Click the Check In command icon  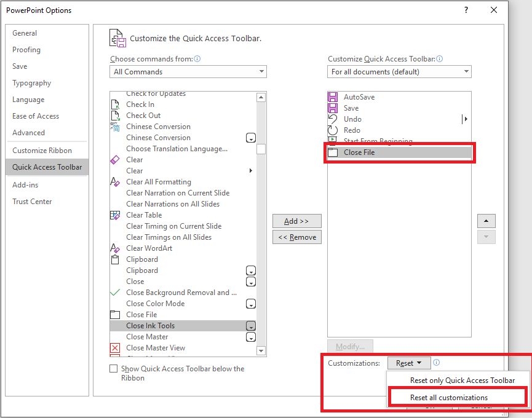[116, 104]
